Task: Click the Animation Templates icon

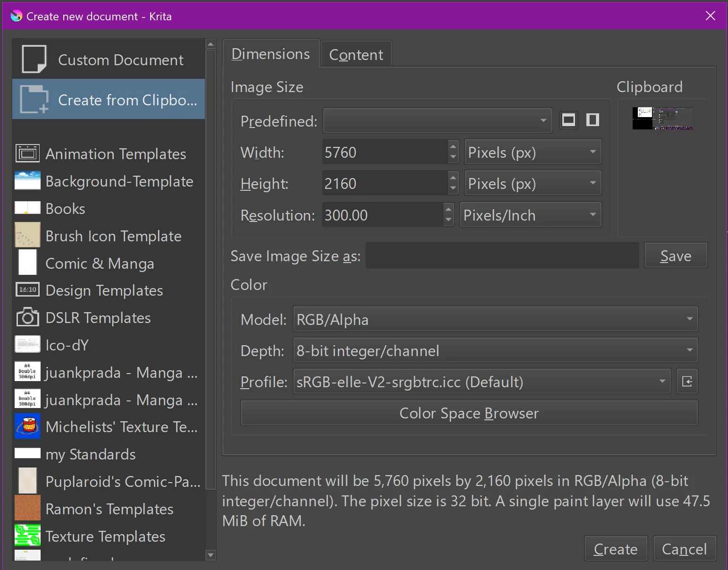Action: (27, 153)
